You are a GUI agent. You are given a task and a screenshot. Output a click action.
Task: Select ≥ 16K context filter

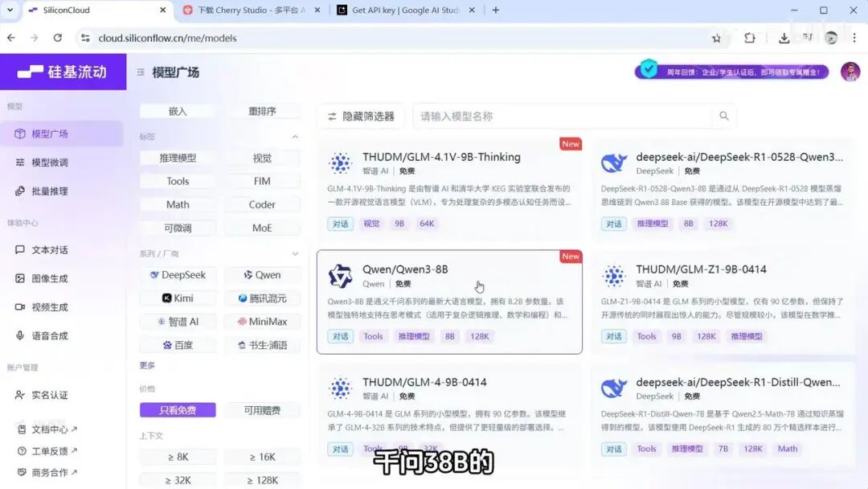(x=262, y=457)
